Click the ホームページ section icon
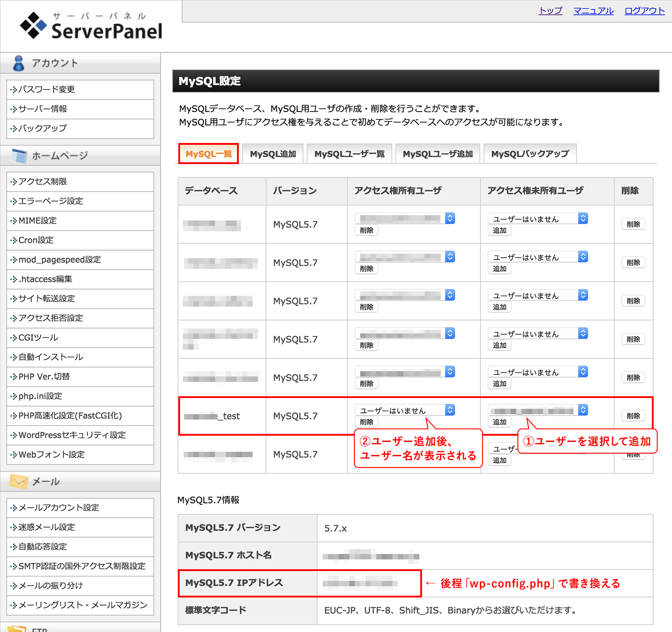Screen dimensions: 672x632 tap(19, 156)
